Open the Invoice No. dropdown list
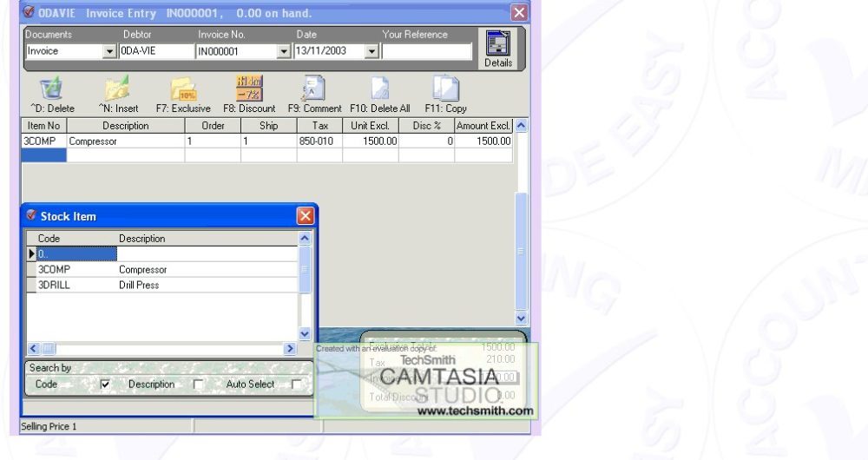 (x=283, y=51)
